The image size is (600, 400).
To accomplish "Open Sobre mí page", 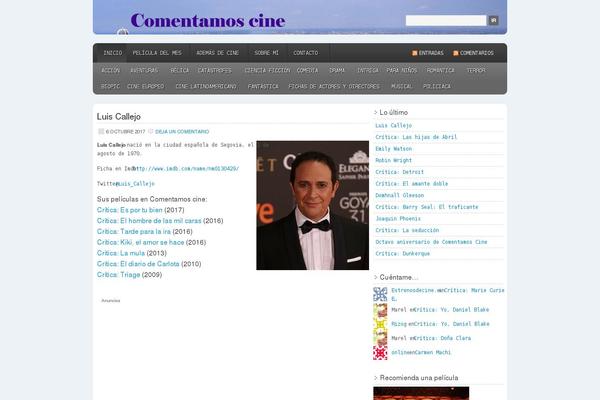I will point(266,53).
